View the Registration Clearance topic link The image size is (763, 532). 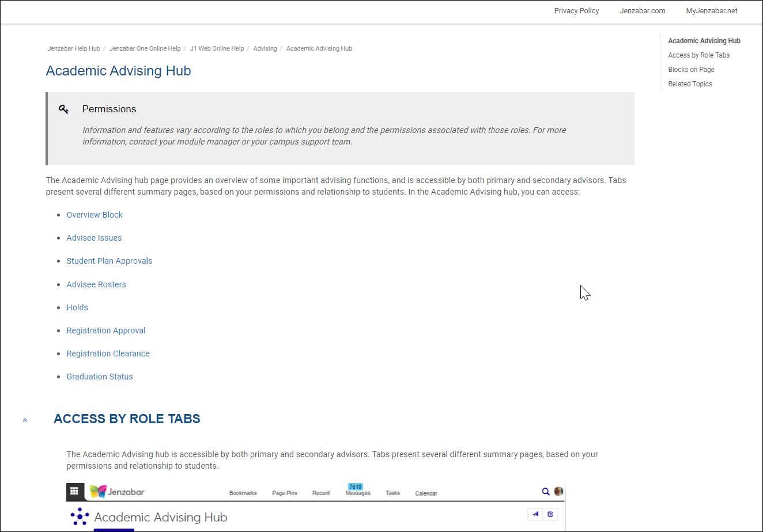click(108, 354)
